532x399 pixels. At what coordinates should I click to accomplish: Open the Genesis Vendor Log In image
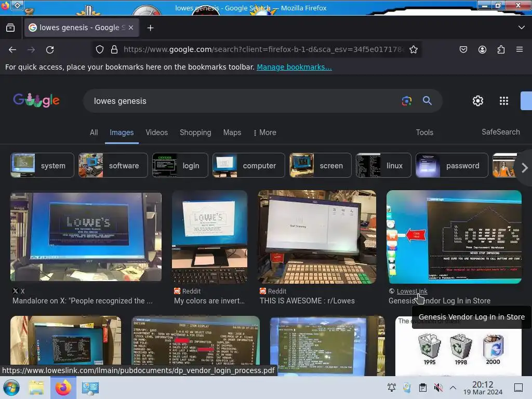click(x=454, y=237)
